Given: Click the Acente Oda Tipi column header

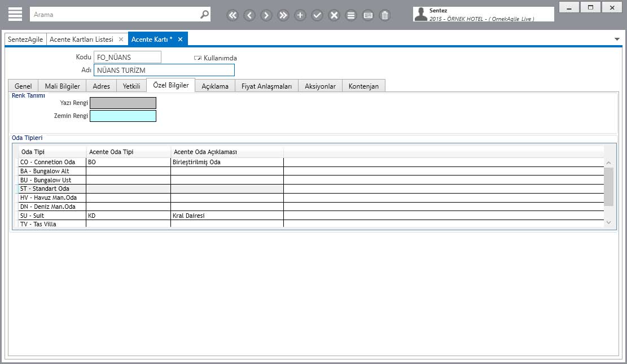Looking at the screenshot, I should point(128,152).
